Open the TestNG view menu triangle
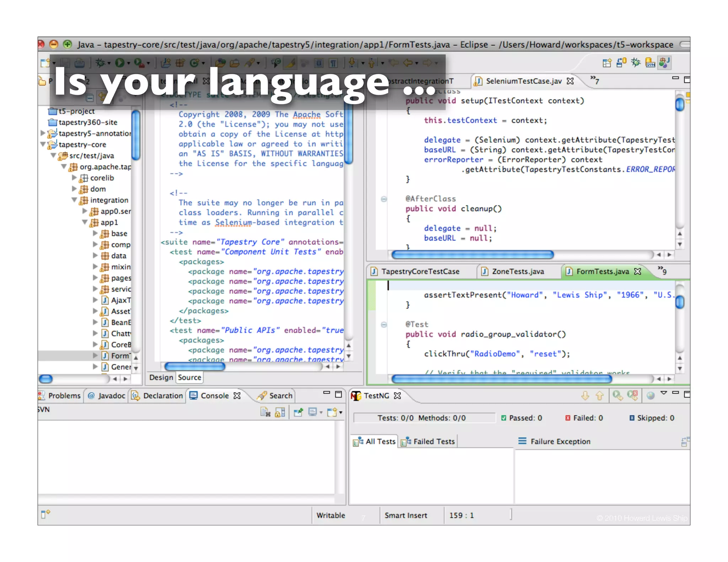The width and height of the screenshot is (728, 562). pyautogui.click(x=664, y=393)
